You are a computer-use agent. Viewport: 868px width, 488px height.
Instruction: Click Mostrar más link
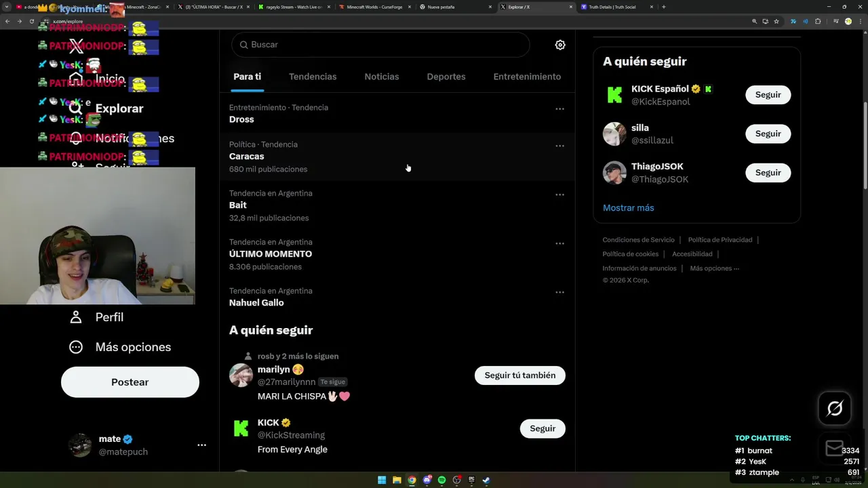click(629, 208)
